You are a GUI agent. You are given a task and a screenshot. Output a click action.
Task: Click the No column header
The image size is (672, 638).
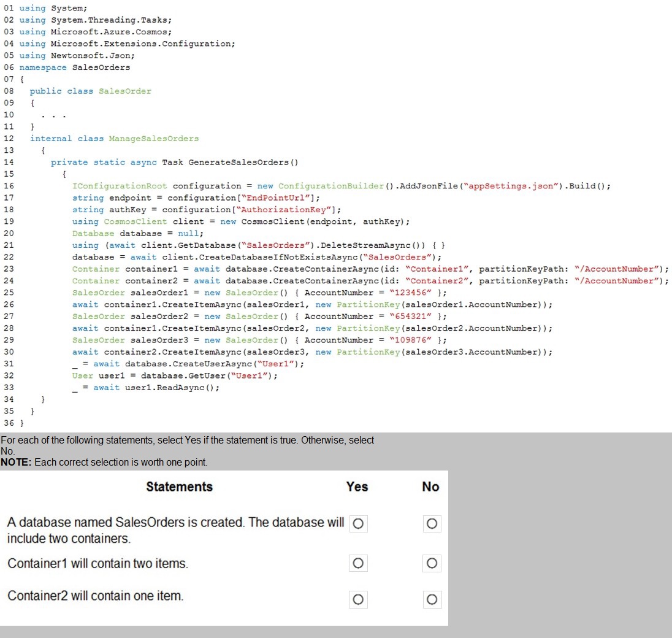pyautogui.click(x=430, y=486)
